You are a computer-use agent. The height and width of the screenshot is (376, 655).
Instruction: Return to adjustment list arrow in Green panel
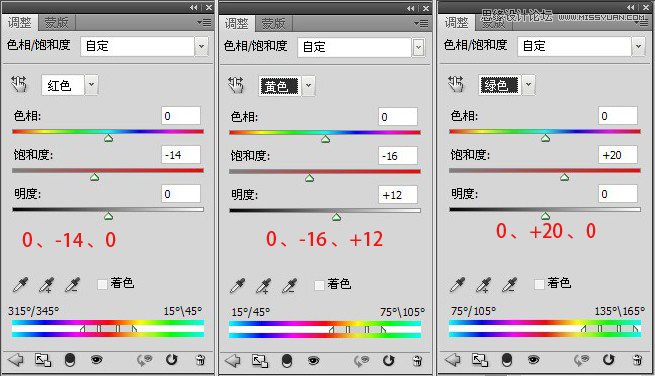[x=453, y=360]
